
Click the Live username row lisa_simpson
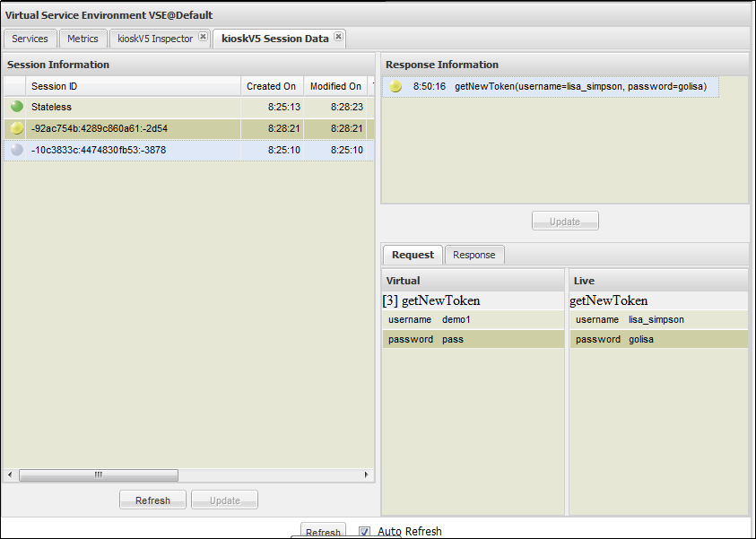(658, 319)
